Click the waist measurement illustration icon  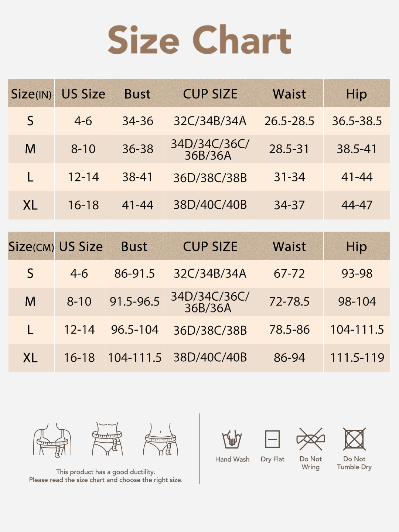tap(107, 439)
